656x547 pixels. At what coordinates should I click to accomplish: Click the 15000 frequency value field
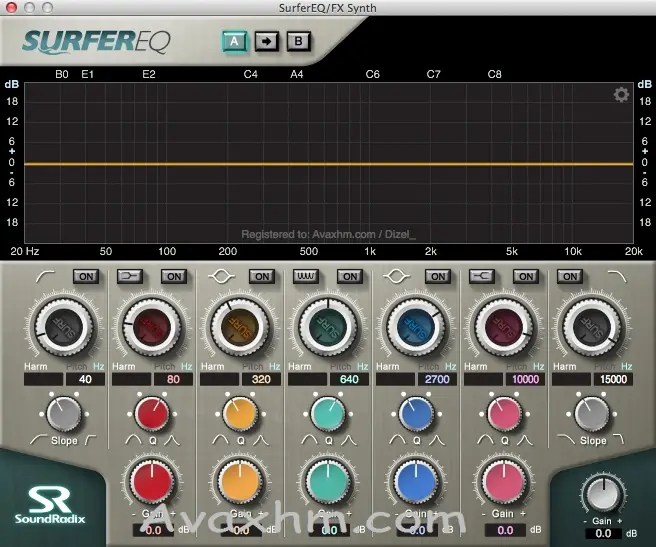pos(613,379)
